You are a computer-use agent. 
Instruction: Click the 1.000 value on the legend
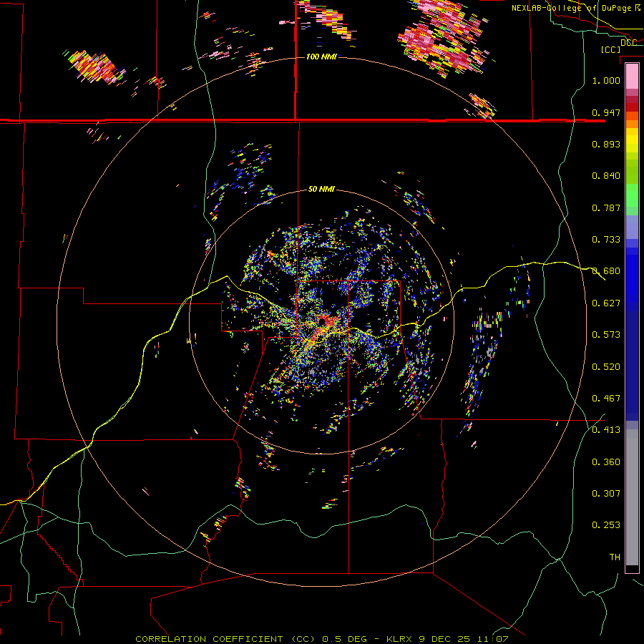coord(606,80)
